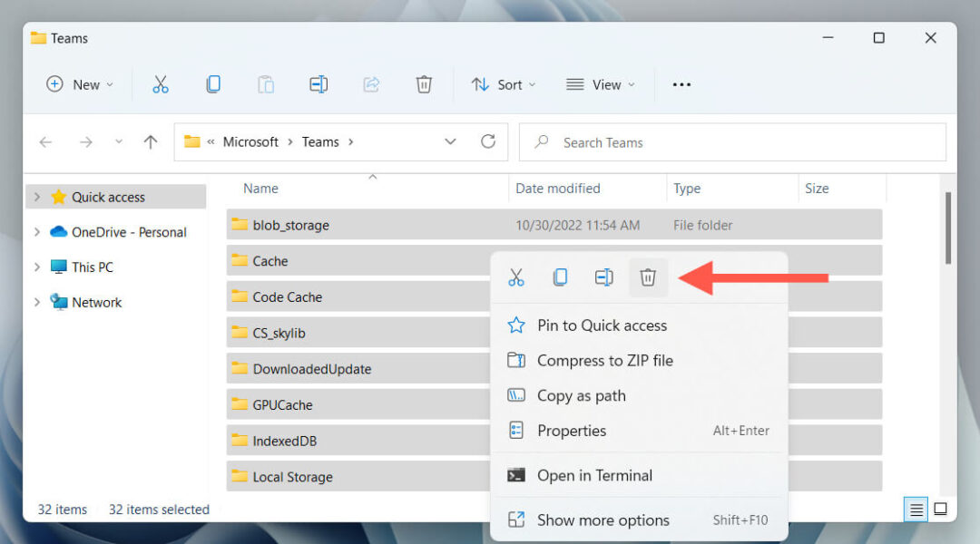Select Open in Terminal
This screenshot has width=980, height=544.
pyautogui.click(x=593, y=475)
